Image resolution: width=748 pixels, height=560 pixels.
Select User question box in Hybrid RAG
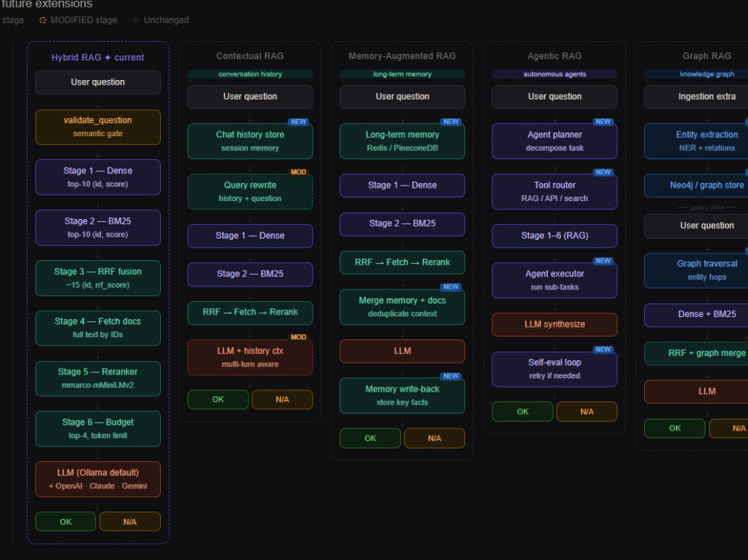click(98, 82)
